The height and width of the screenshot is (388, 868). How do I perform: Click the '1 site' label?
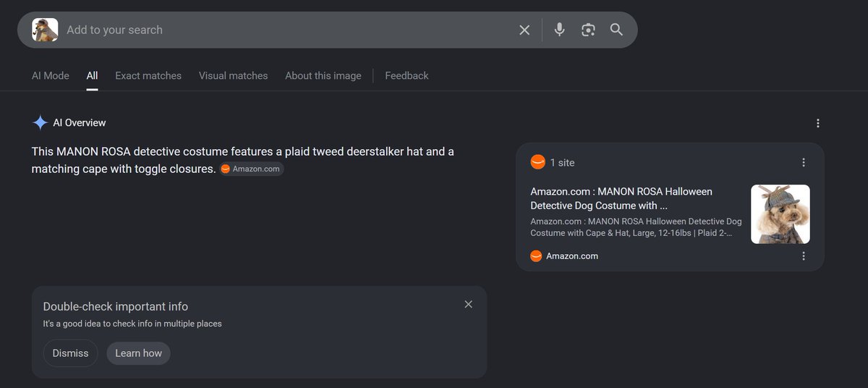click(x=562, y=163)
